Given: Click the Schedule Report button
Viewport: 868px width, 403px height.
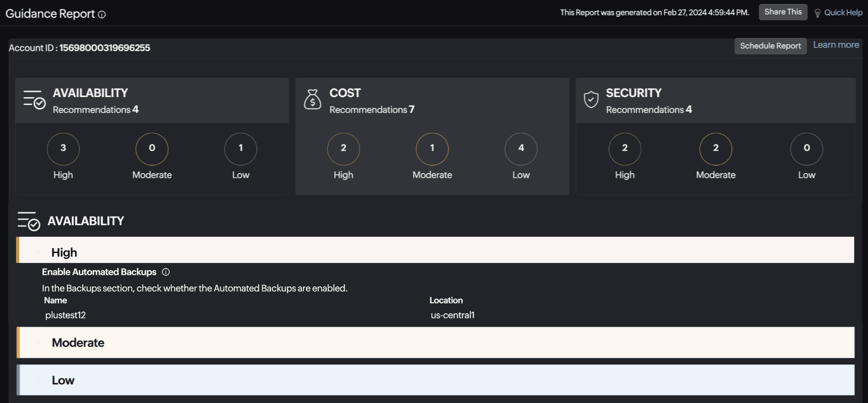Looking at the screenshot, I should 770,46.
